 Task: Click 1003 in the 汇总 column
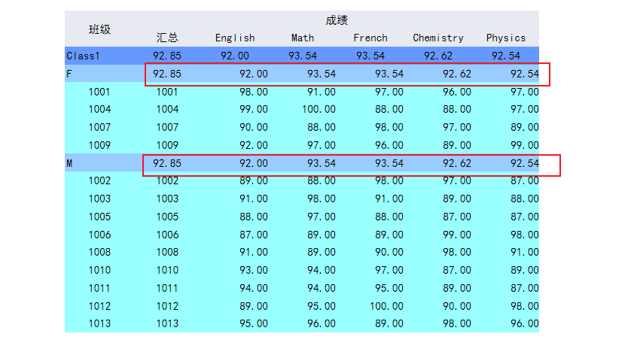167,199
